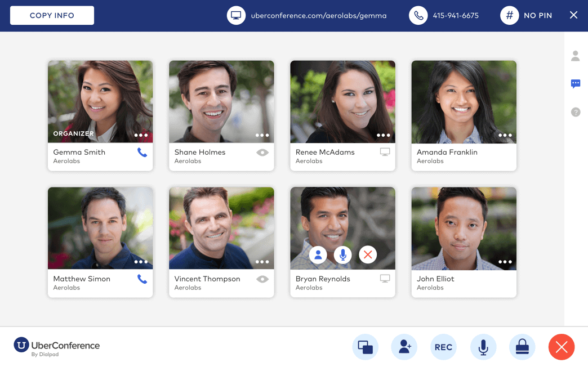
Task: Click Amanda Franklin's profile photo
Action: click(464, 101)
